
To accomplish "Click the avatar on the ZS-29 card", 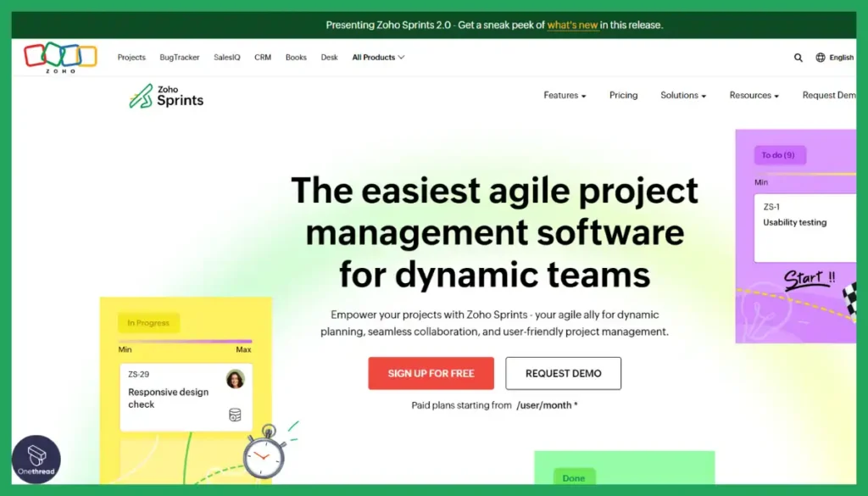I will (236, 379).
